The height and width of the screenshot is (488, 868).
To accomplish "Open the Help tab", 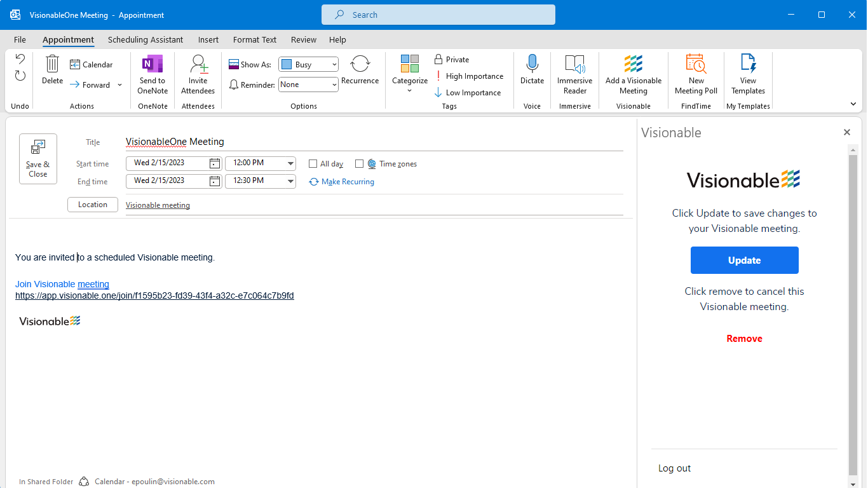I will point(337,39).
